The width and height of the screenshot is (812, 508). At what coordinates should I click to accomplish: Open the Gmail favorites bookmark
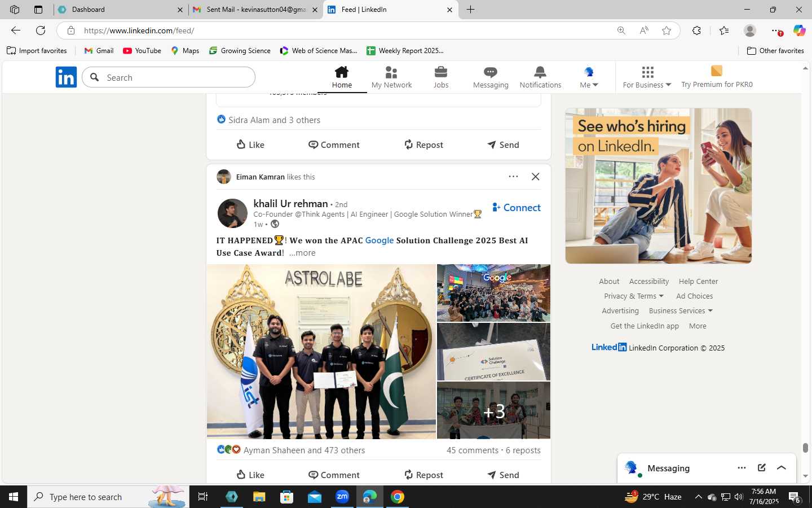click(99, 51)
